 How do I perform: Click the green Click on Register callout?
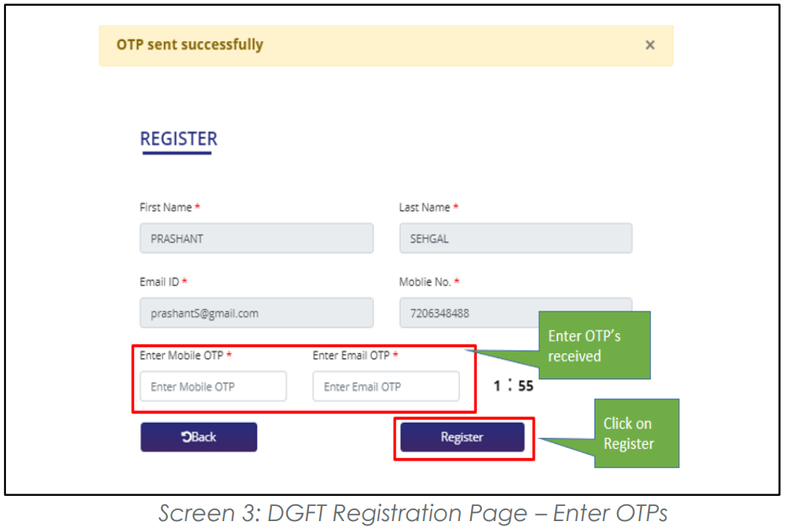click(636, 434)
